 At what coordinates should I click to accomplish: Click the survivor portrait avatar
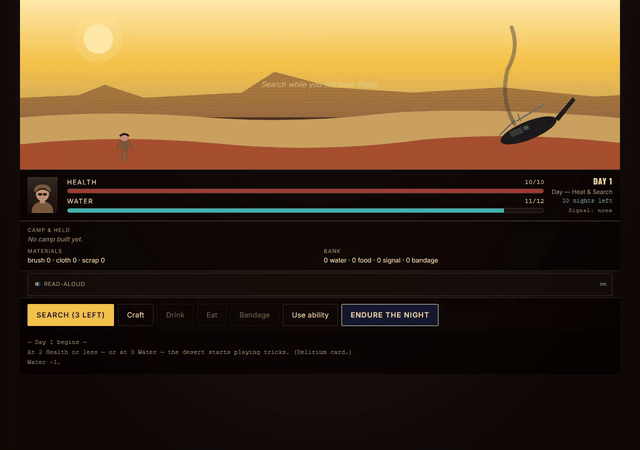[42, 195]
